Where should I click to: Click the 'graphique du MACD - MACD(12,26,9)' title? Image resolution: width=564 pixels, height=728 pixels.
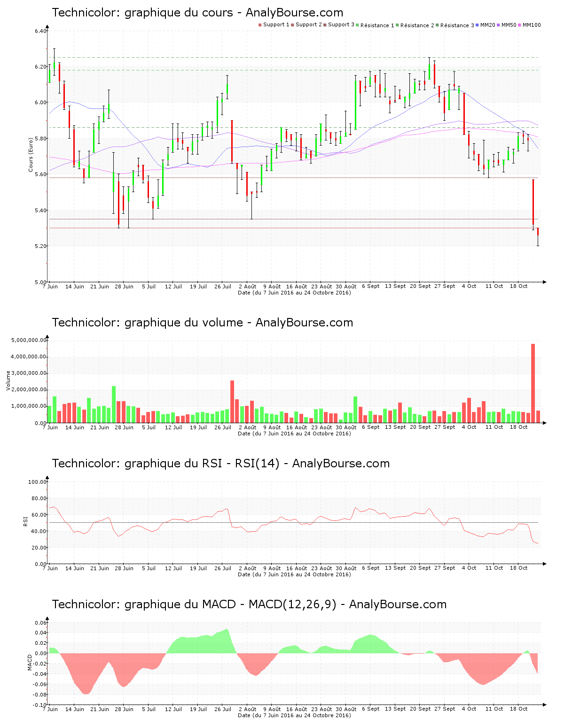point(230,604)
